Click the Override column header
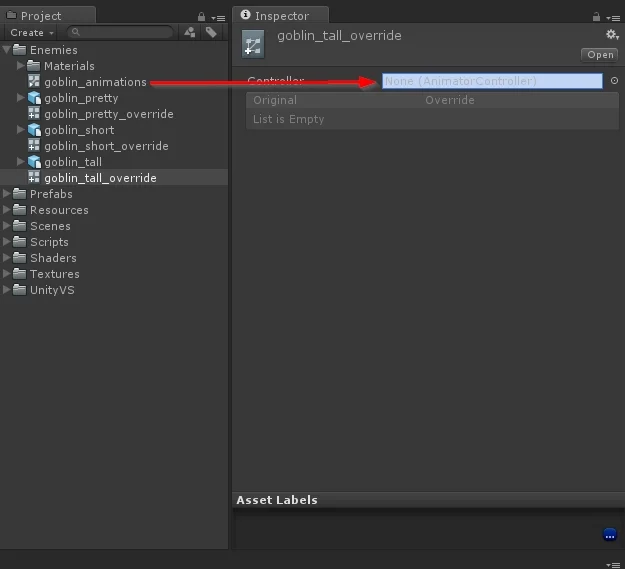Screen dimensions: 625x569 450,100
